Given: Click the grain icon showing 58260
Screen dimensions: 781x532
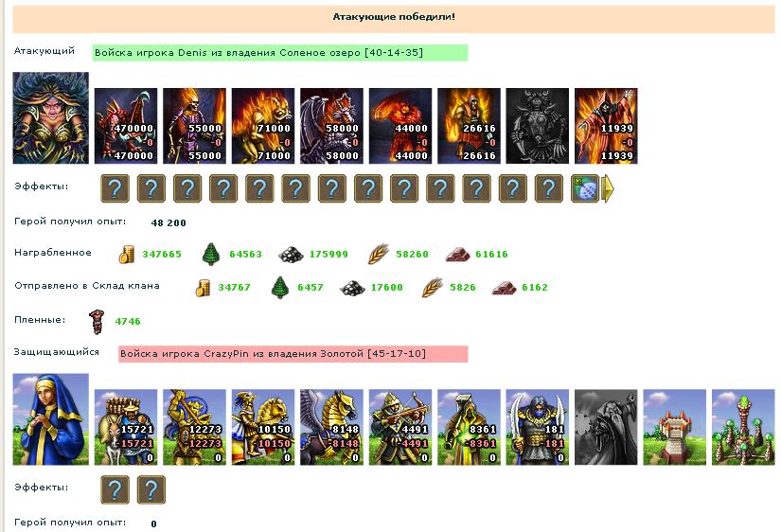Looking at the screenshot, I should 379,254.
